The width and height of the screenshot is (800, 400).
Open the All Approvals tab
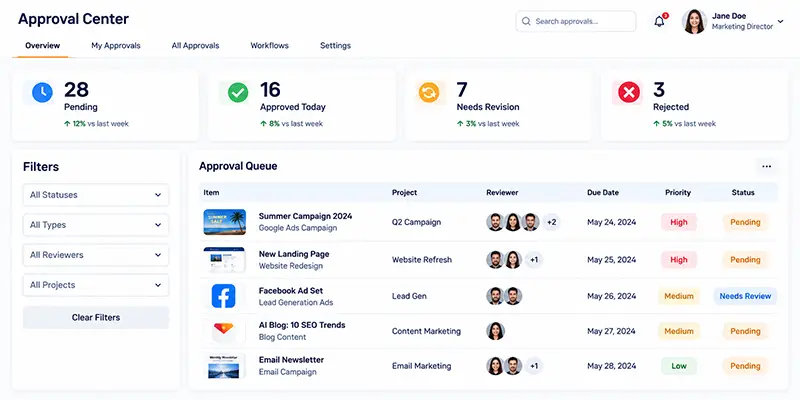pos(195,45)
